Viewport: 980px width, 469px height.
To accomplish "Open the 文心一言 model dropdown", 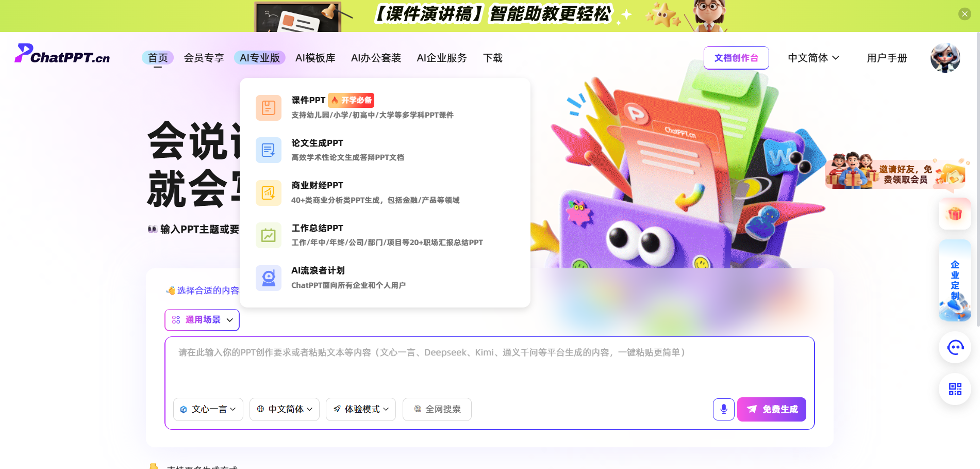I will point(208,409).
